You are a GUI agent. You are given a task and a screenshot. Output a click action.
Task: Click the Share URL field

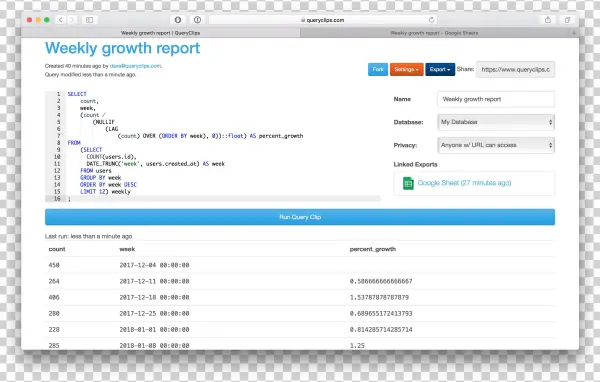pos(515,70)
